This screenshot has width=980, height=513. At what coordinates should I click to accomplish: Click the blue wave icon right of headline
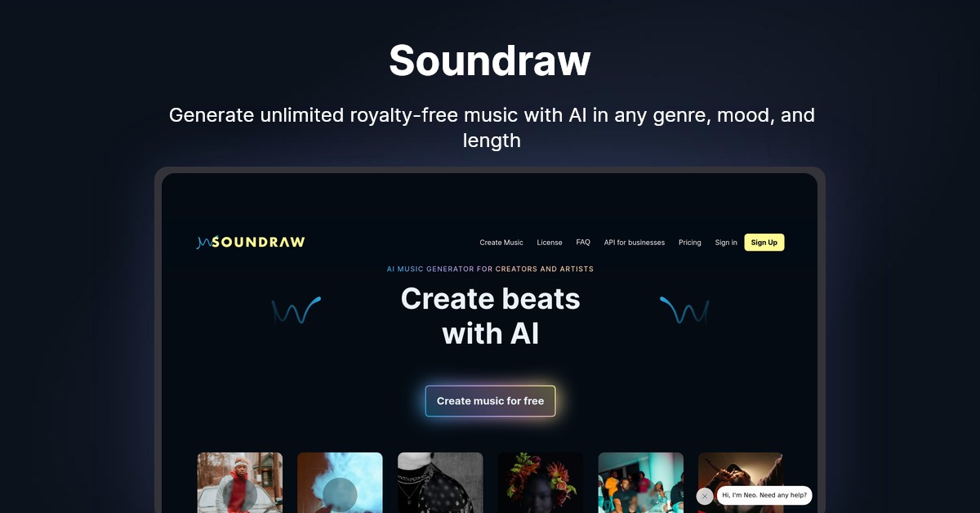(x=684, y=310)
